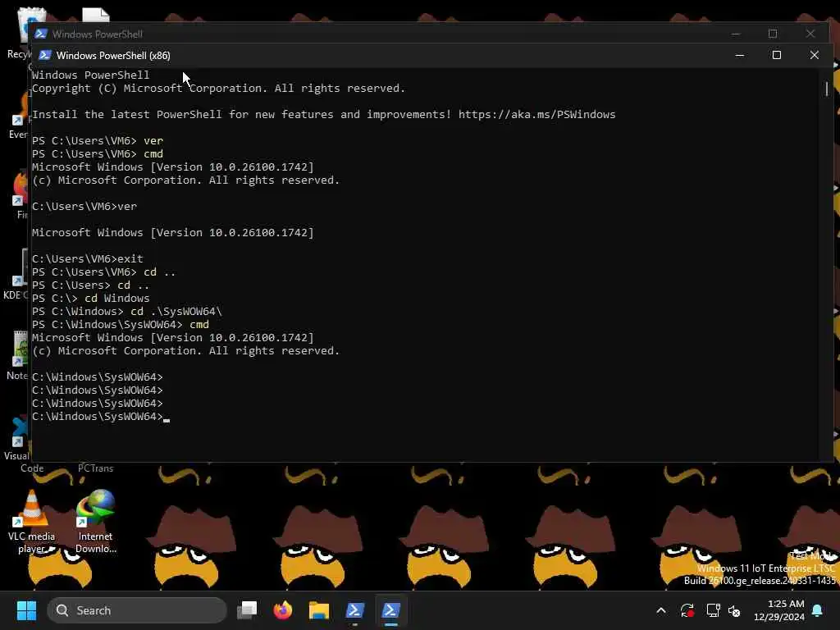The width and height of the screenshot is (840, 630).
Task: Maximize the background Windows PowerShell window
Action: click(773, 34)
